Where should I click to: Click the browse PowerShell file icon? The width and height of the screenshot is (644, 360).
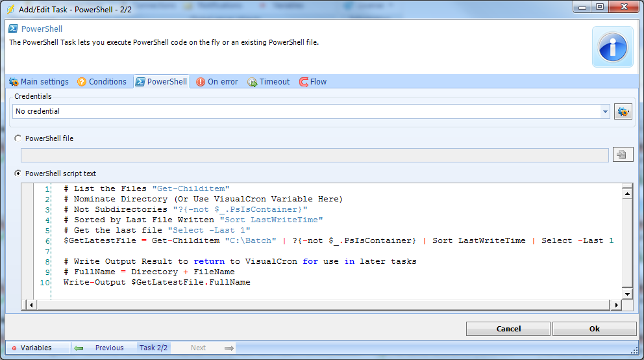click(x=623, y=155)
